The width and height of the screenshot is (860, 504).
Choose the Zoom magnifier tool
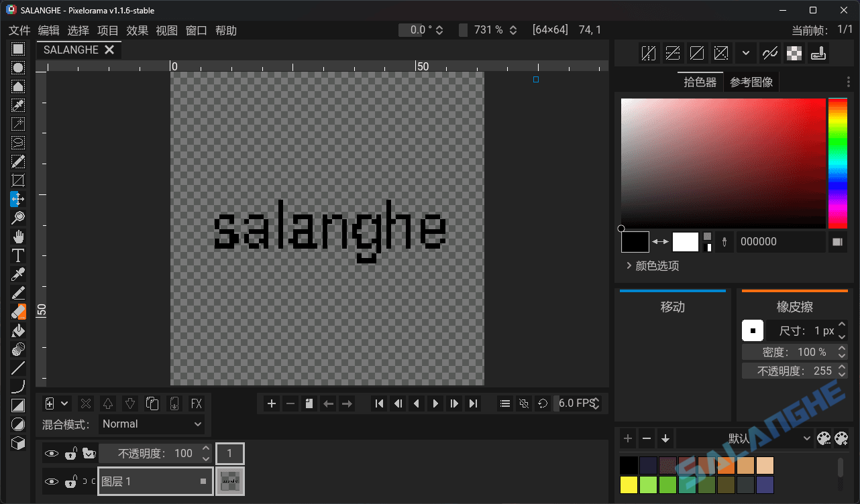[x=18, y=218]
